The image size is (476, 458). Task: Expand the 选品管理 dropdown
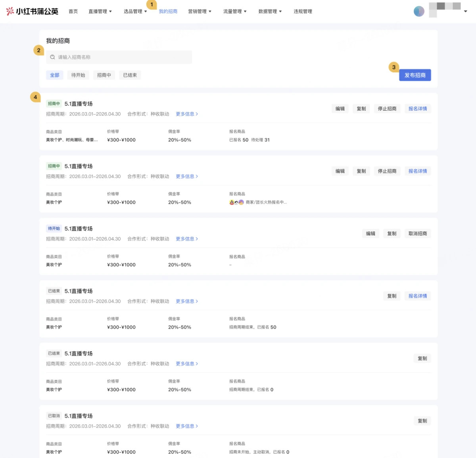135,12
